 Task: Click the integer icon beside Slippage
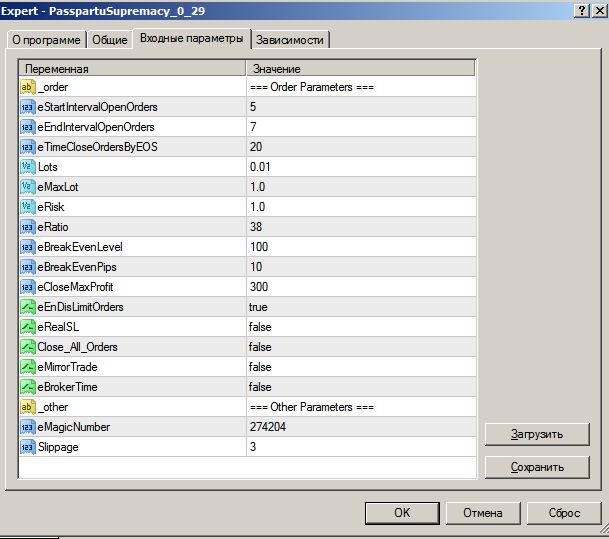tap(28, 447)
